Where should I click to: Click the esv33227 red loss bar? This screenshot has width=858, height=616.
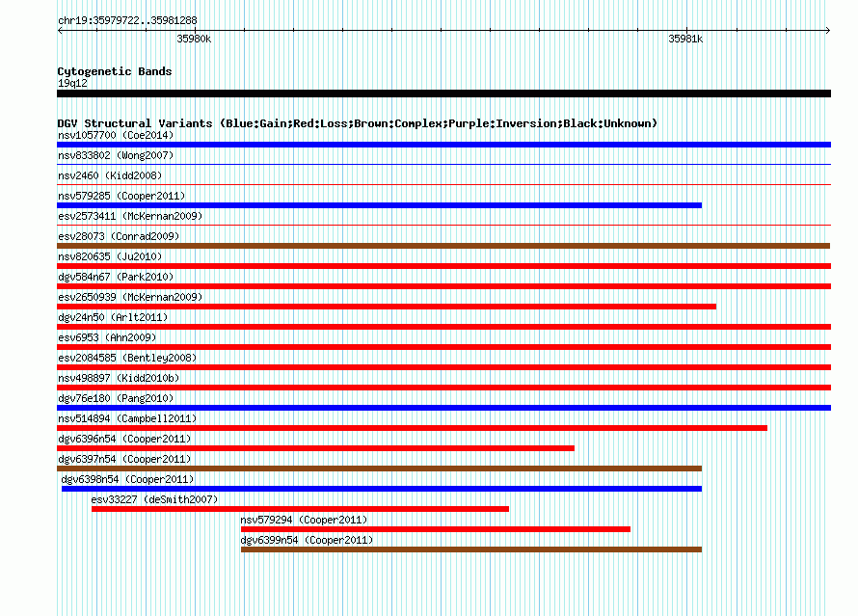[301, 509]
